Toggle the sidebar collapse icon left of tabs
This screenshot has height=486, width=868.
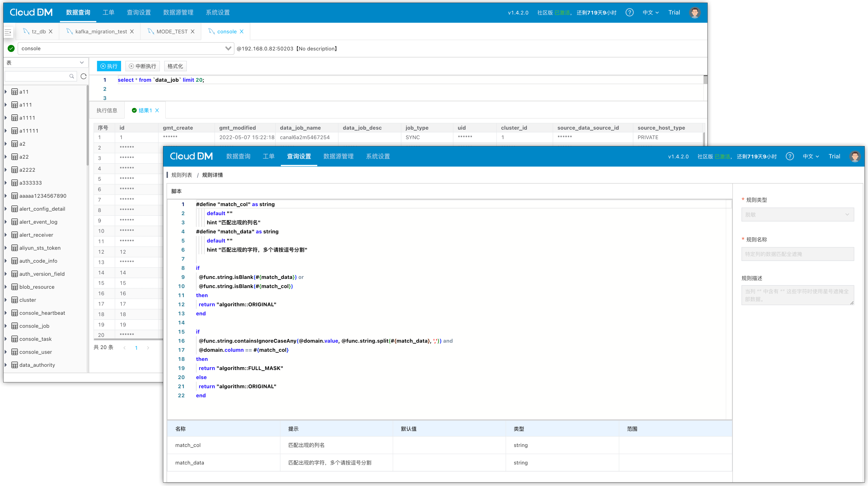click(8, 32)
